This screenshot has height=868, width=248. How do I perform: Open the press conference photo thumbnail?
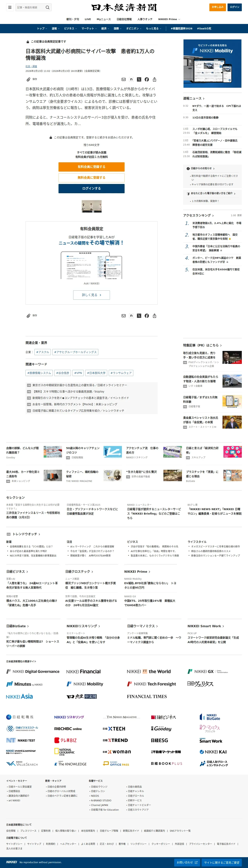click(91, 206)
